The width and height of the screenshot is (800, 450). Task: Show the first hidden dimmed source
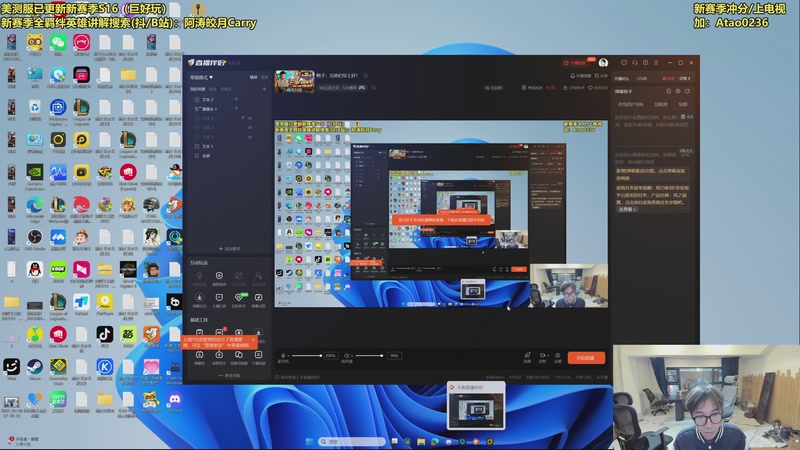point(250,118)
